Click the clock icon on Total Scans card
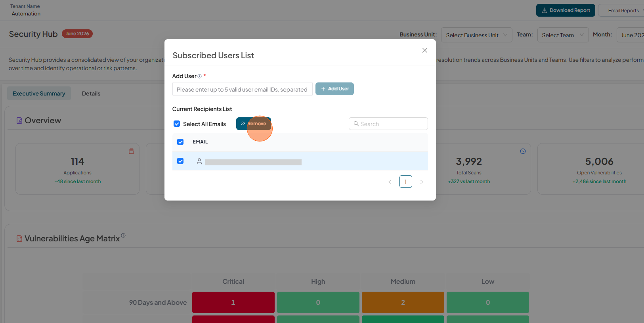Screen dimensions: 644x323 tap(523, 151)
